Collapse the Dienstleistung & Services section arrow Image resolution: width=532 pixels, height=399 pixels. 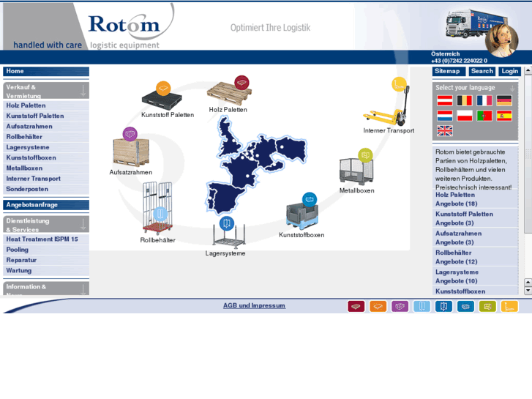pos(83,225)
